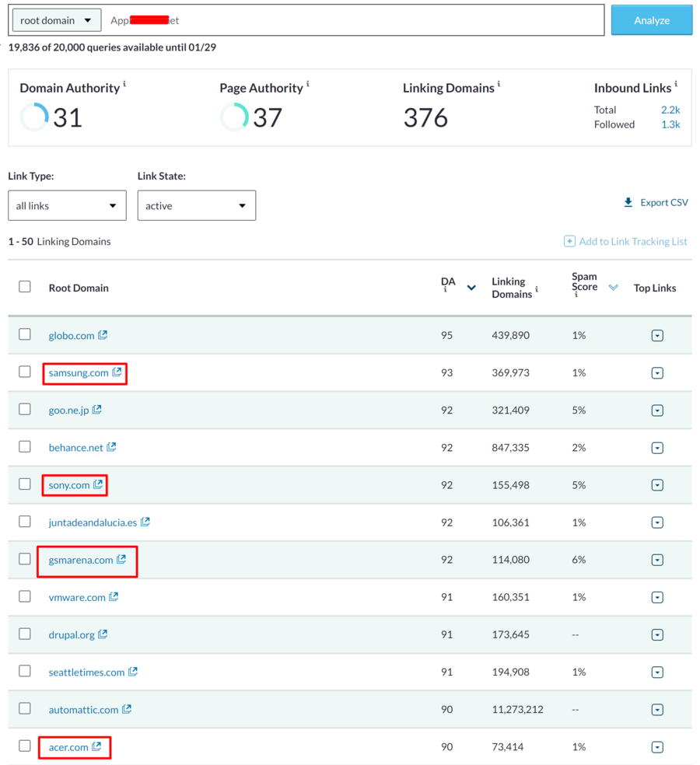The width and height of the screenshot is (700, 765).
Task: Tick the checkbox for goo.ne.jp
Action: tap(25, 409)
